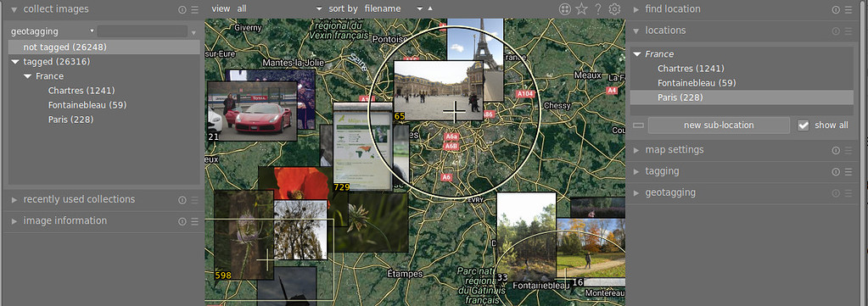
Task: Collapse France node in locations list
Action: point(637,54)
